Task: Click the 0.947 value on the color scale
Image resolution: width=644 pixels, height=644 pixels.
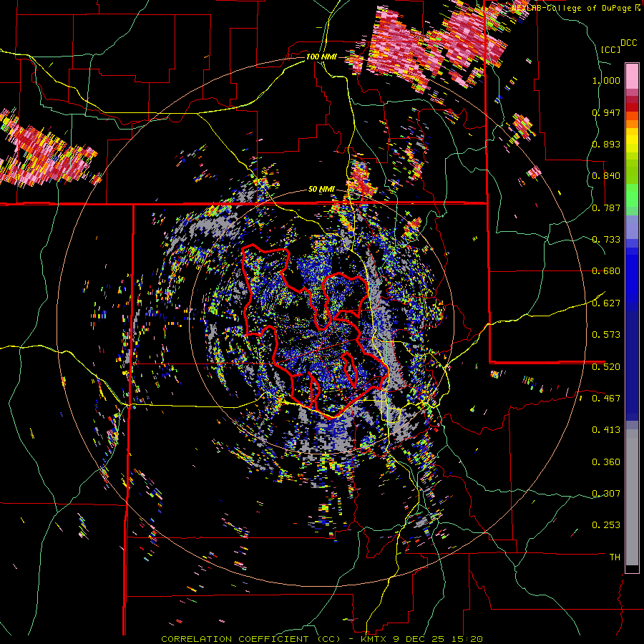Action: click(606, 112)
